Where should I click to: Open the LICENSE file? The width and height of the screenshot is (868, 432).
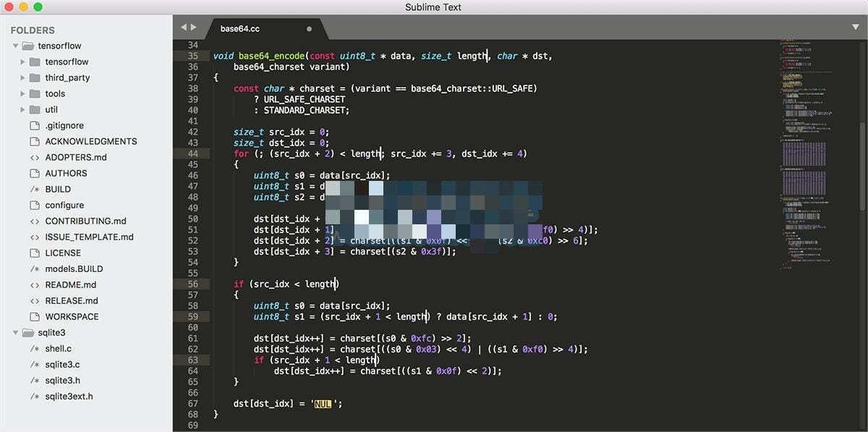[x=63, y=253]
